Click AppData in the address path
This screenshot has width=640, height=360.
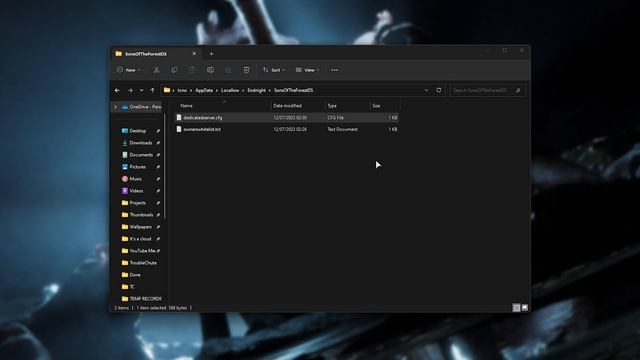[x=204, y=90]
